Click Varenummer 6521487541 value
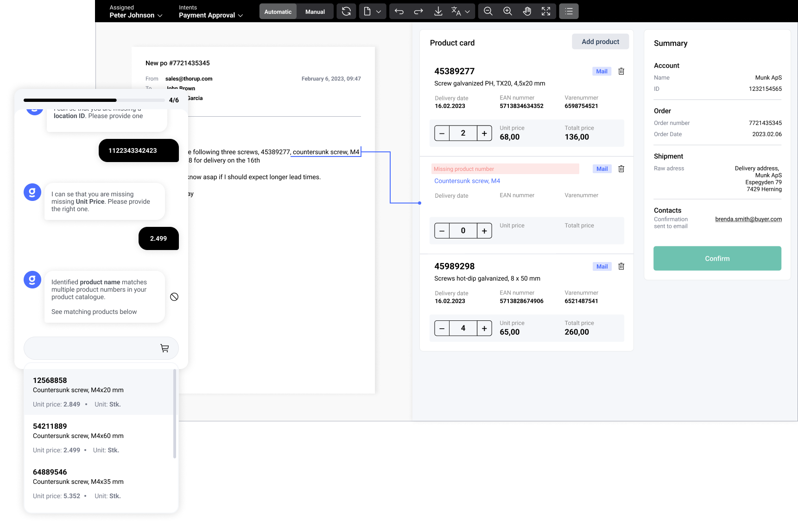Screen dimensions: 798x532 581,301
